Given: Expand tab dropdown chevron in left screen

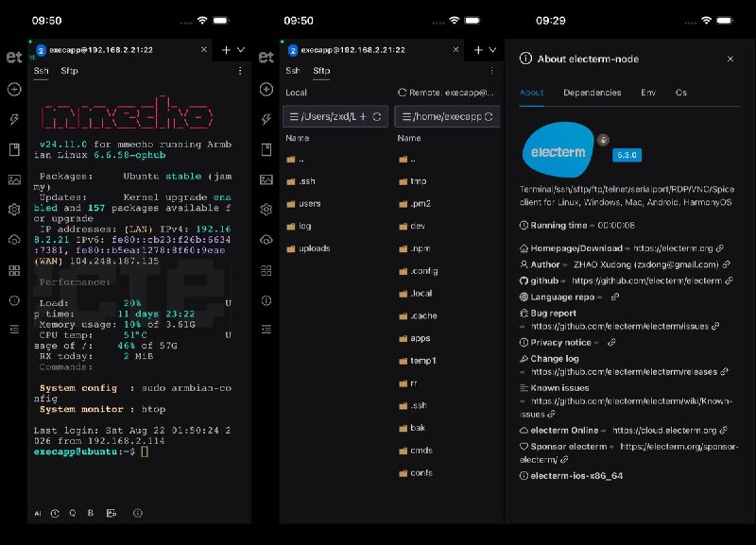Looking at the screenshot, I should click(241, 50).
